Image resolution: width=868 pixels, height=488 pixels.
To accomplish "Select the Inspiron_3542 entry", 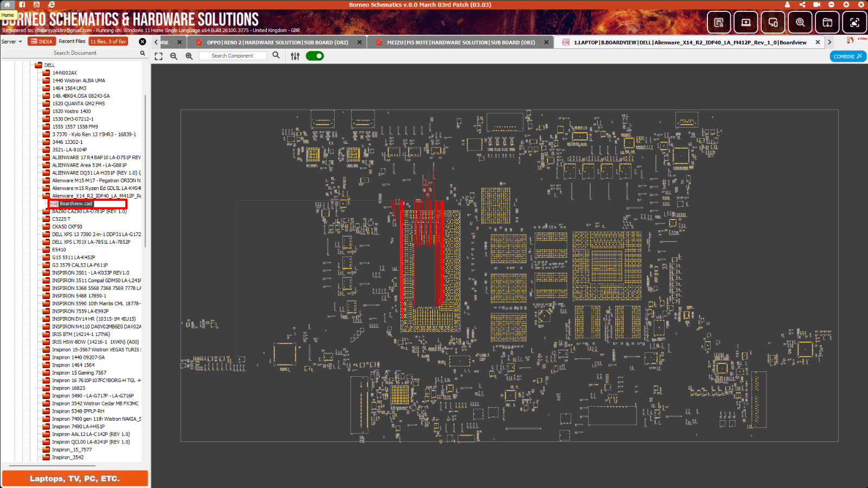I will tap(68, 457).
